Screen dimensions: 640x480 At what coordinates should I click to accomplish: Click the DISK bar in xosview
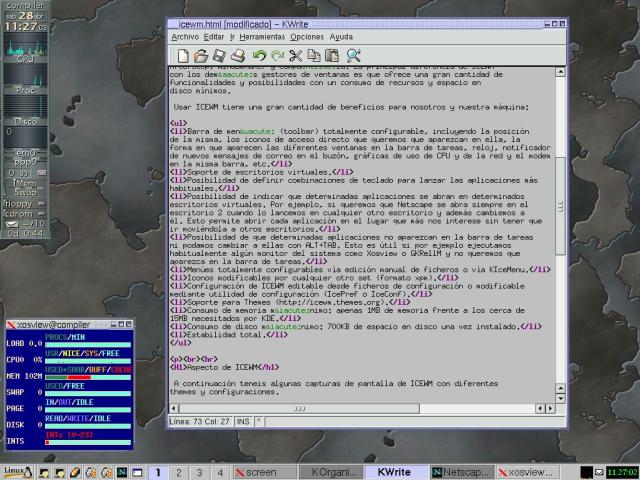click(88, 426)
